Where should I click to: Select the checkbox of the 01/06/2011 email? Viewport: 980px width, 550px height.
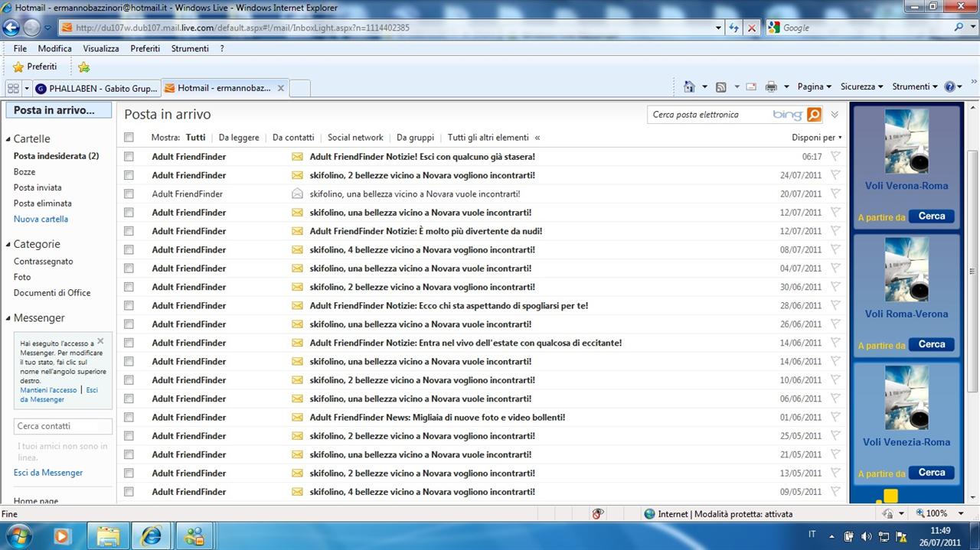(129, 418)
